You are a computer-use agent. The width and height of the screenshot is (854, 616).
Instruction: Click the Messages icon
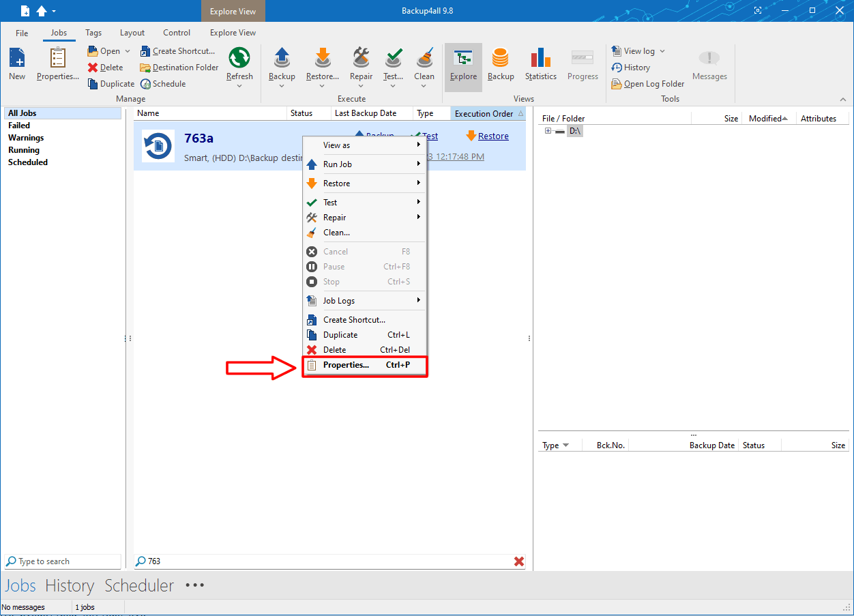click(709, 65)
